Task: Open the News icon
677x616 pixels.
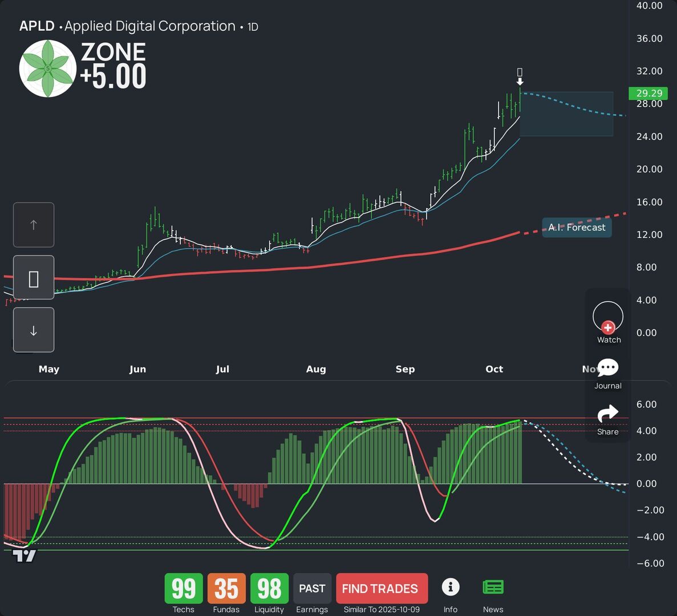Action: [x=493, y=587]
